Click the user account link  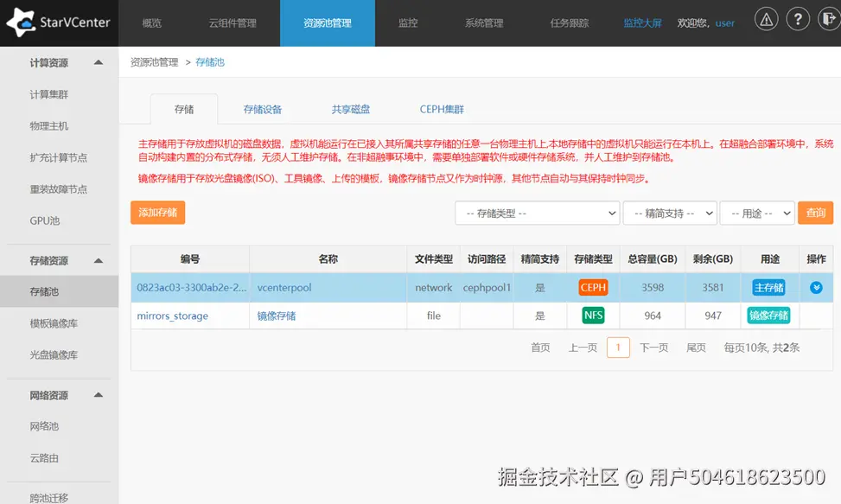click(724, 23)
